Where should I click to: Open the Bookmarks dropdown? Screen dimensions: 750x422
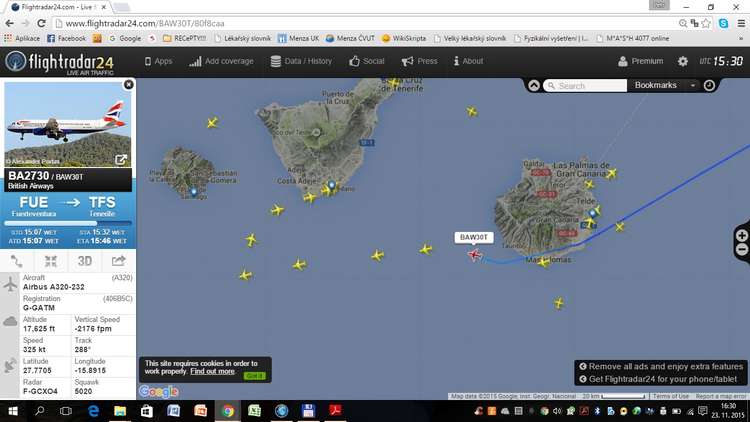664,85
